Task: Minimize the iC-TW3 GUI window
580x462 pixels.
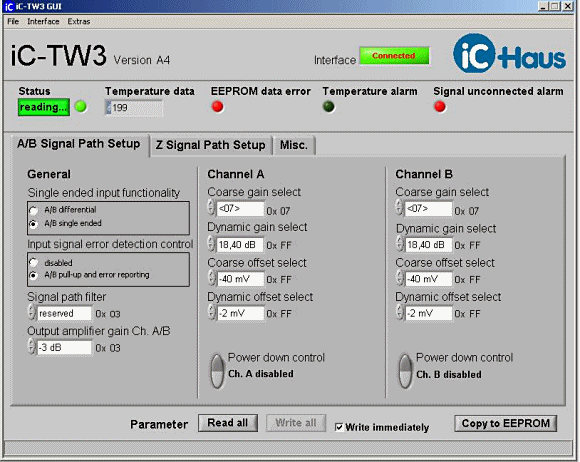Action: (543, 6)
